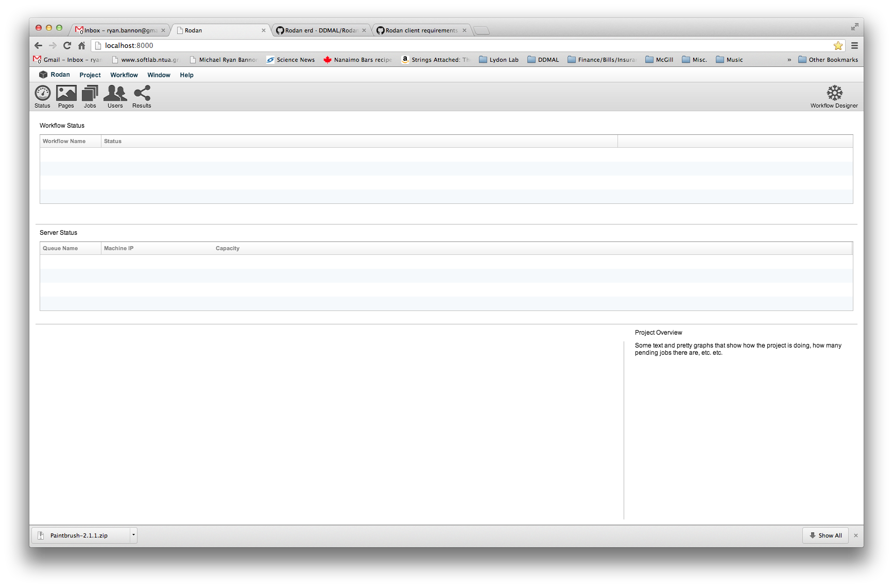This screenshot has width=893, height=588.
Task: Open the Pages image icon
Action: point(66,96)
